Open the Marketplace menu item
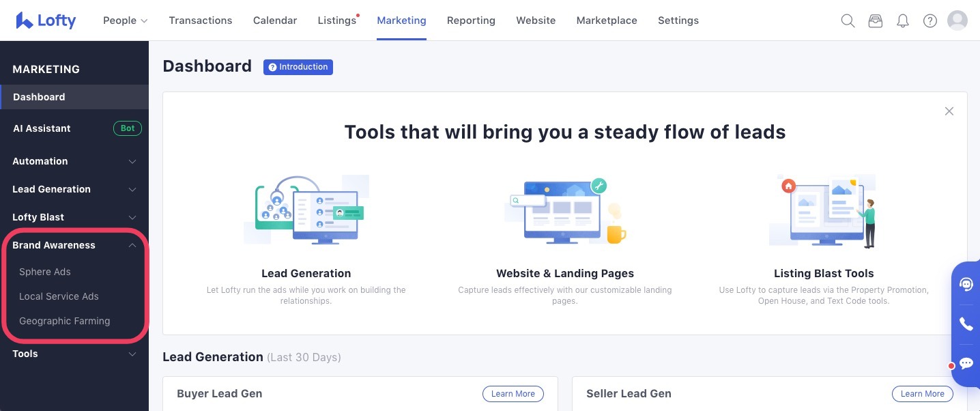 point(606,20)
